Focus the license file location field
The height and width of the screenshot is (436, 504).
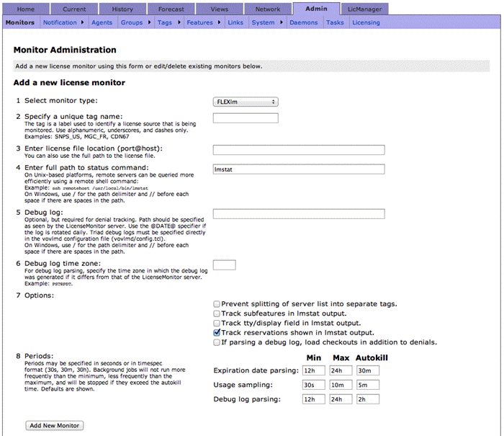pyautogui.click(x=298, y=150)
